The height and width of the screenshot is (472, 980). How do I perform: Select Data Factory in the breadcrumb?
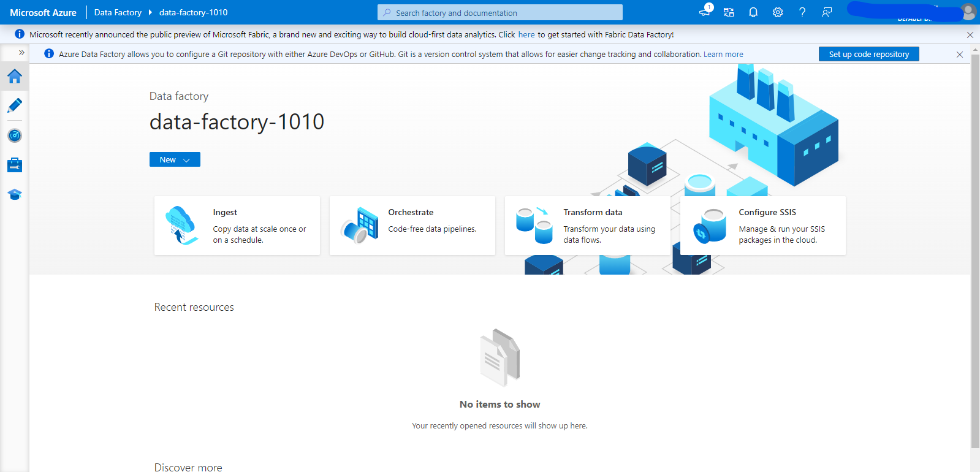click(x=118, y=12)
